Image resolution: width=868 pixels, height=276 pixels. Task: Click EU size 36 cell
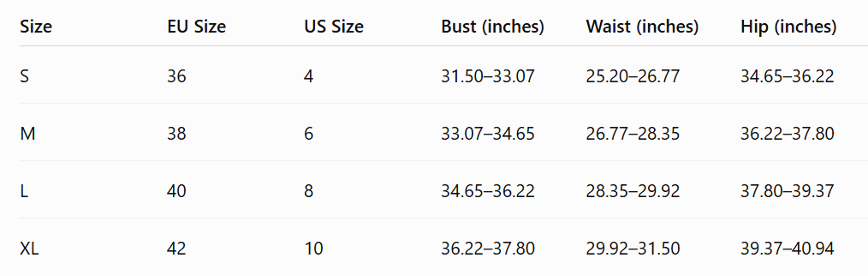click(x=177, y=76)
